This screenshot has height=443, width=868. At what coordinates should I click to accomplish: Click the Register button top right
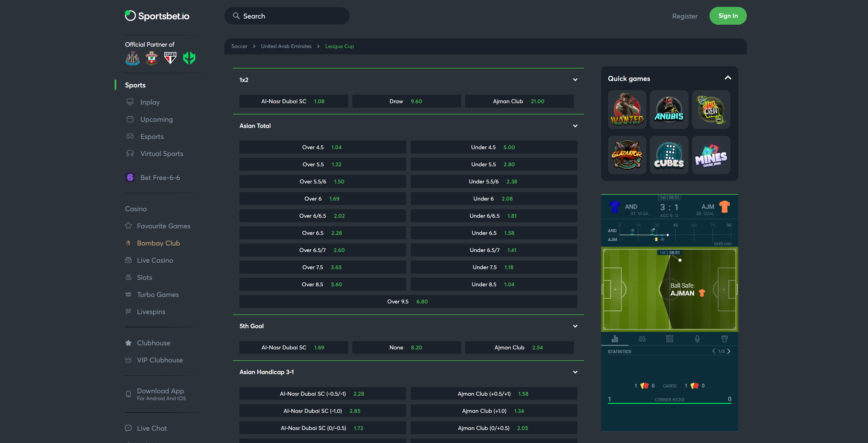pos(684,15)
